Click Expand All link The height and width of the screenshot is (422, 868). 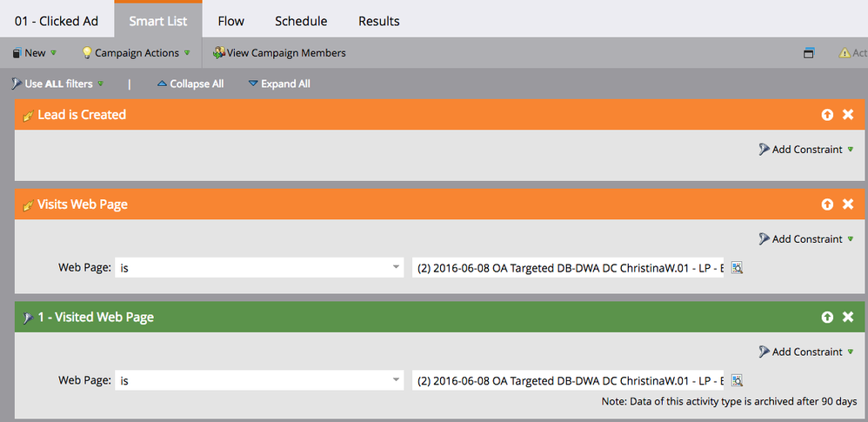tap(279, 84)
